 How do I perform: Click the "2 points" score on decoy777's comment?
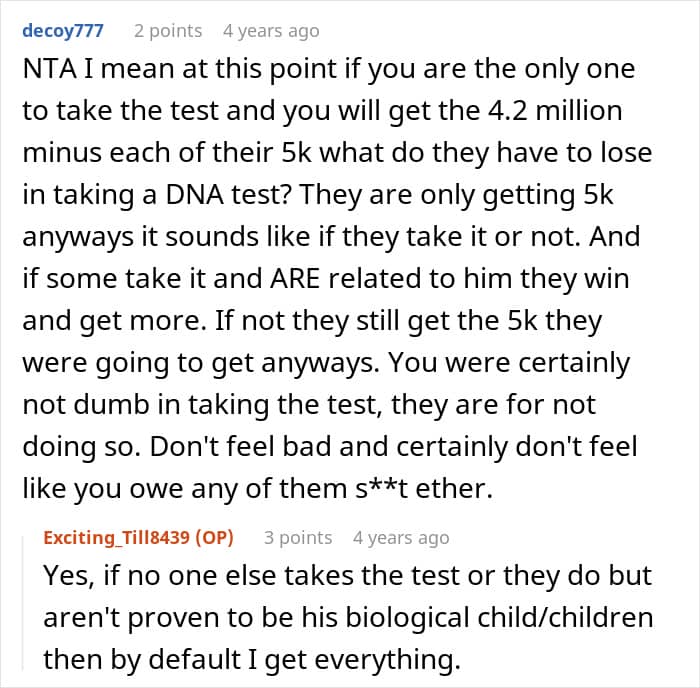[x=168, y=30]
